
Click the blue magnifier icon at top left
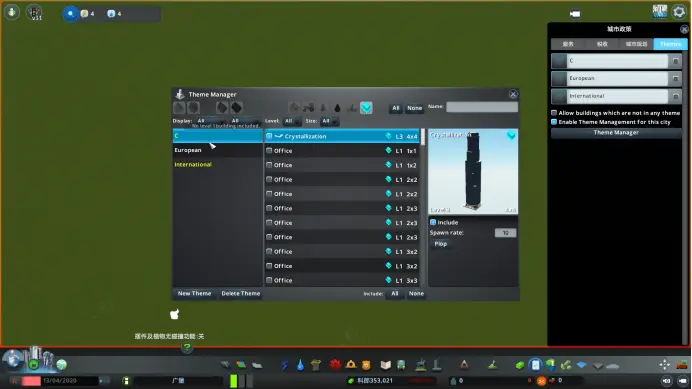70,14
